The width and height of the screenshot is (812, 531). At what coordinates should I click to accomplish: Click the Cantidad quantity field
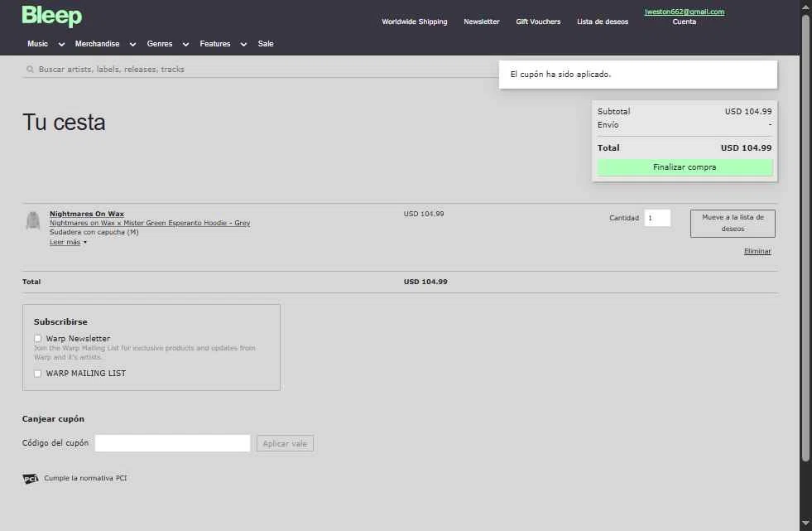pos(657,218)
